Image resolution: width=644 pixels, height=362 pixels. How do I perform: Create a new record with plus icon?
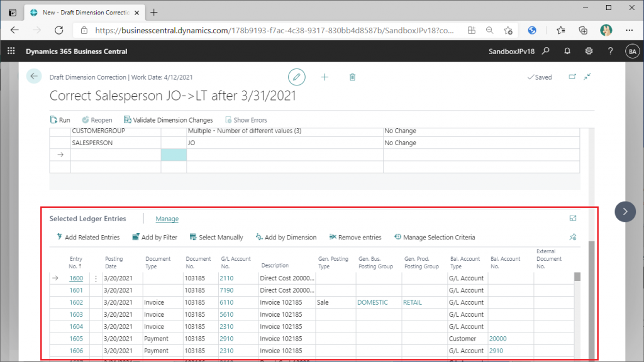tap(325, 77)
